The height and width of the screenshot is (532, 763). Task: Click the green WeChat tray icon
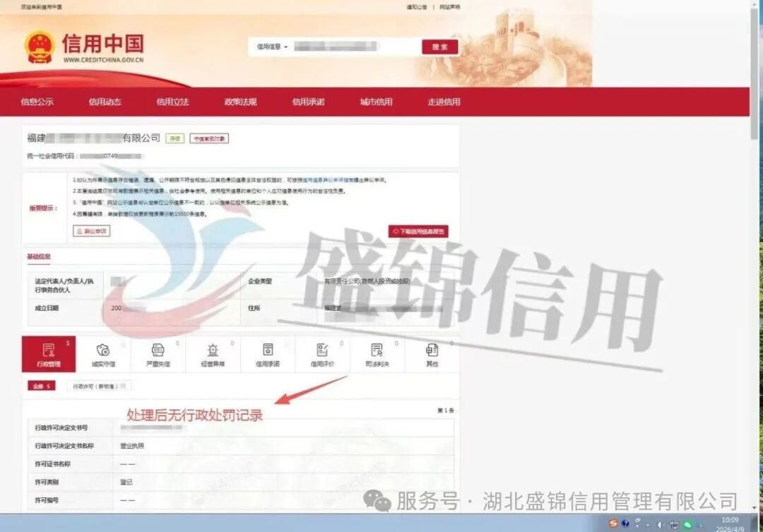[x=687, y=525]
